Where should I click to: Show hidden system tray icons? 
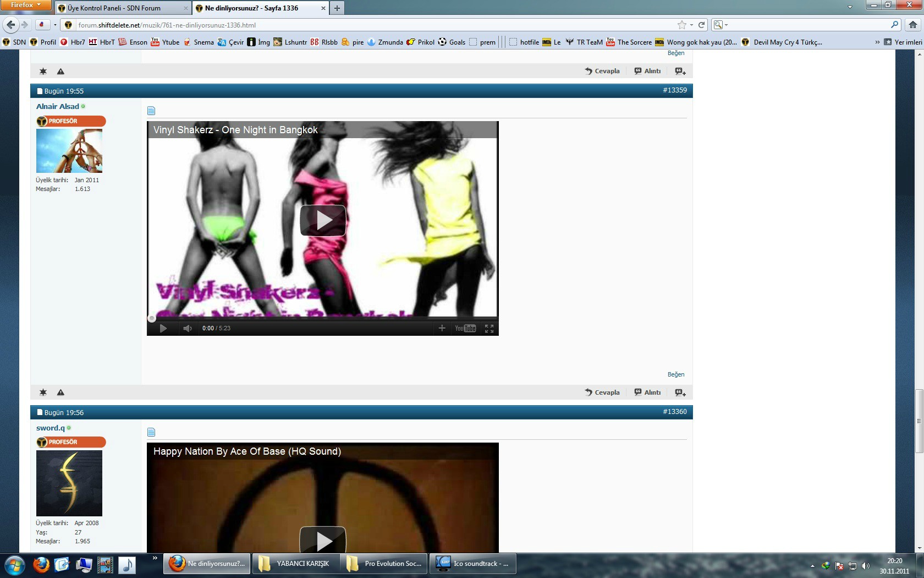(x=812, y=566)
